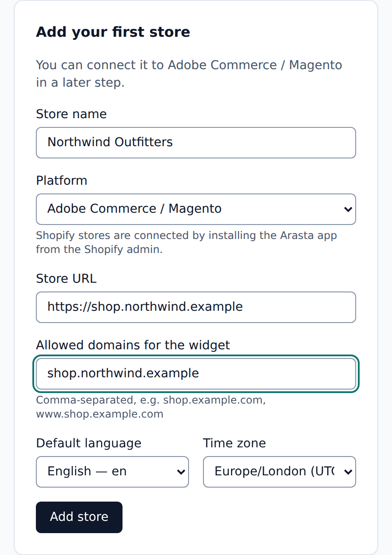Click the 'Time zone' label
The width and height of the screenshot is (392, 555).
[x=234, y=443]
